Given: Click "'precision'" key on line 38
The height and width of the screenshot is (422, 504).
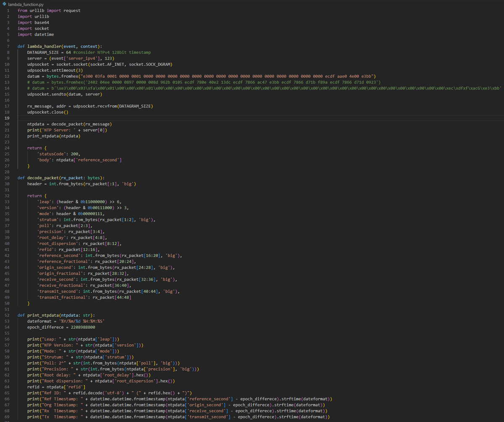Looking at the screenshot, I should (x=50, y=231).
